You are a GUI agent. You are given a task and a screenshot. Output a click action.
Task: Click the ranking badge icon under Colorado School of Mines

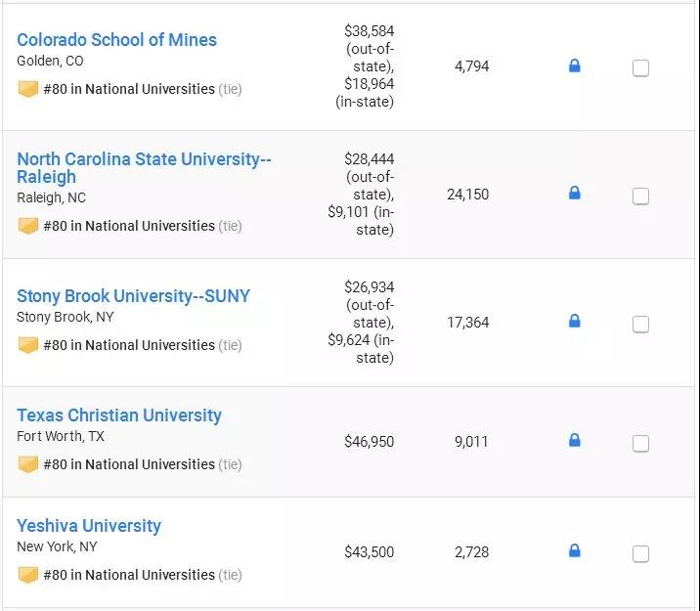point(28,89)
